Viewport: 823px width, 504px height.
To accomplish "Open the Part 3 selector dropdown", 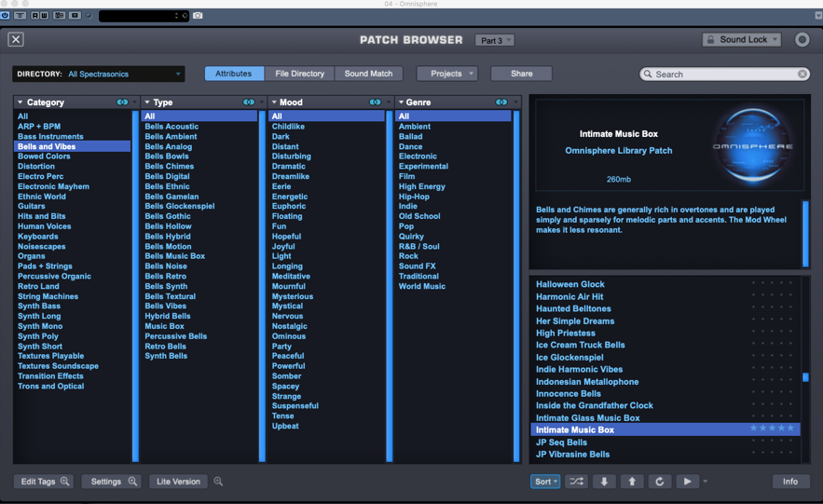I will (494, 40).
